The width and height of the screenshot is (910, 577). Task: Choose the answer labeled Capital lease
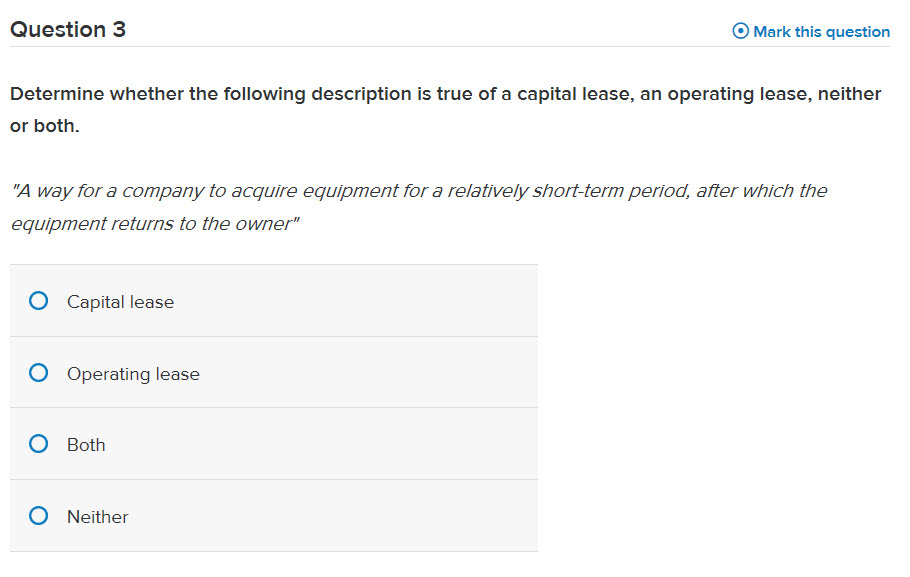(x=120, y=300)
